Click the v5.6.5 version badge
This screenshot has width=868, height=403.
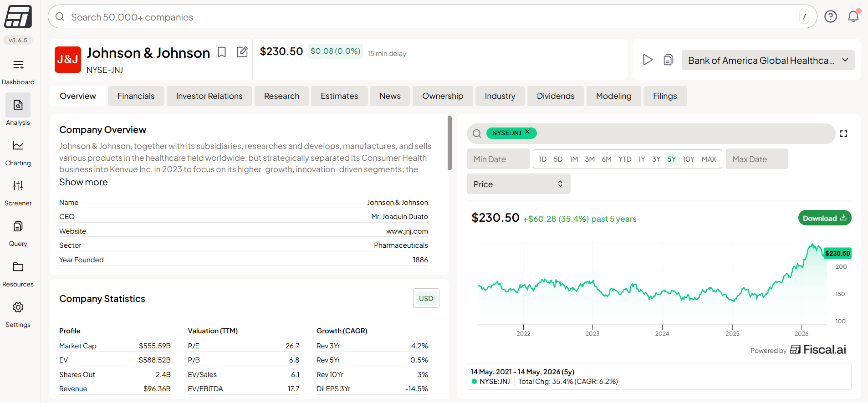tap(18, 40)
